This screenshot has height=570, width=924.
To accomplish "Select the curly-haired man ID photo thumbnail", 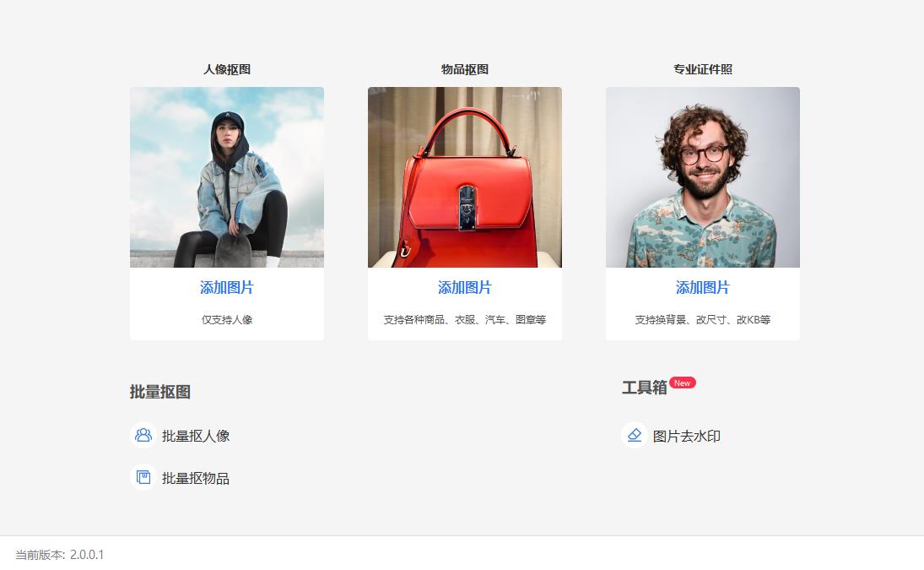I will click(x=703, y=177).
